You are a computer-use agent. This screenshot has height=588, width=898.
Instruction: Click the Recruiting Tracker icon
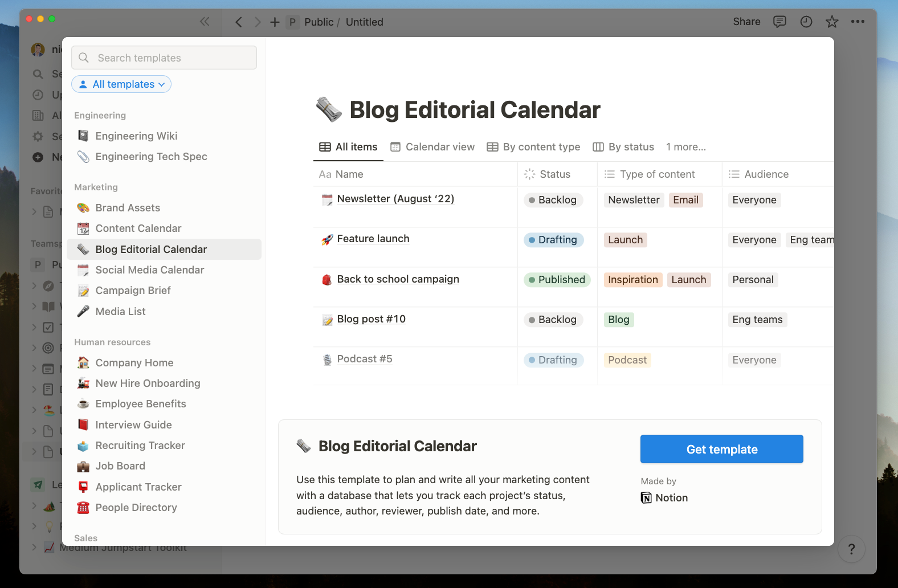click(x=83, y=446)
